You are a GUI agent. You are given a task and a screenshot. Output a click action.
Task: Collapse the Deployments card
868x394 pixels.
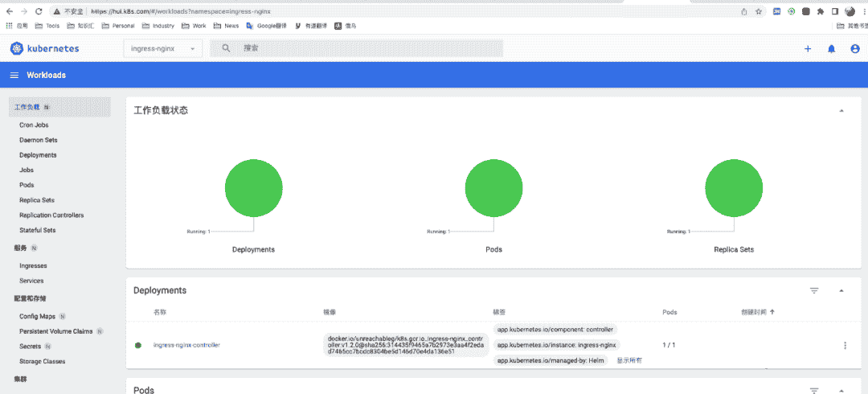click(x=841, y=290)
